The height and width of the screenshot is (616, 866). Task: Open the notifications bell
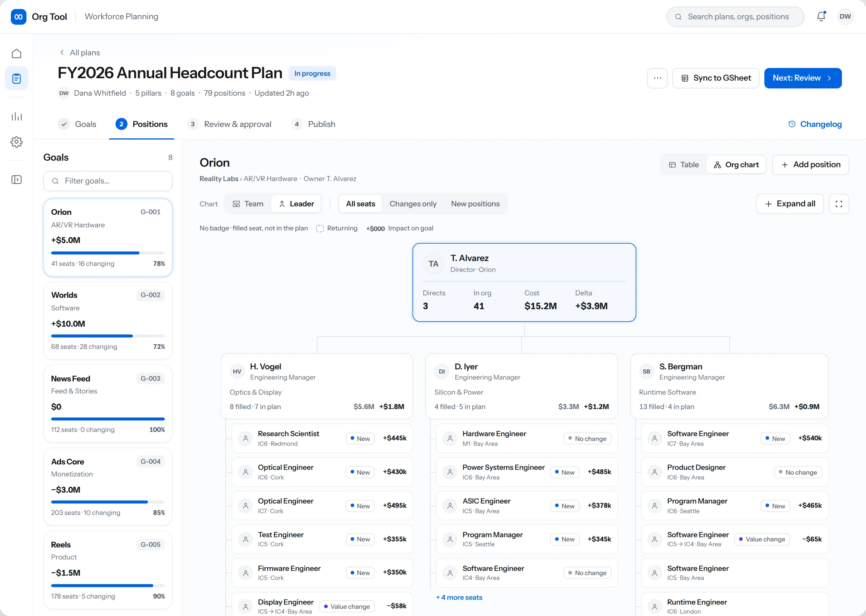(821, 16)
